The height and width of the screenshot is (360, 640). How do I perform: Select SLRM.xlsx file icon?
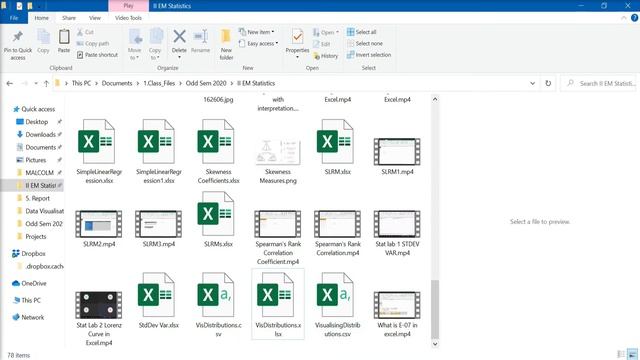point(335,141)
